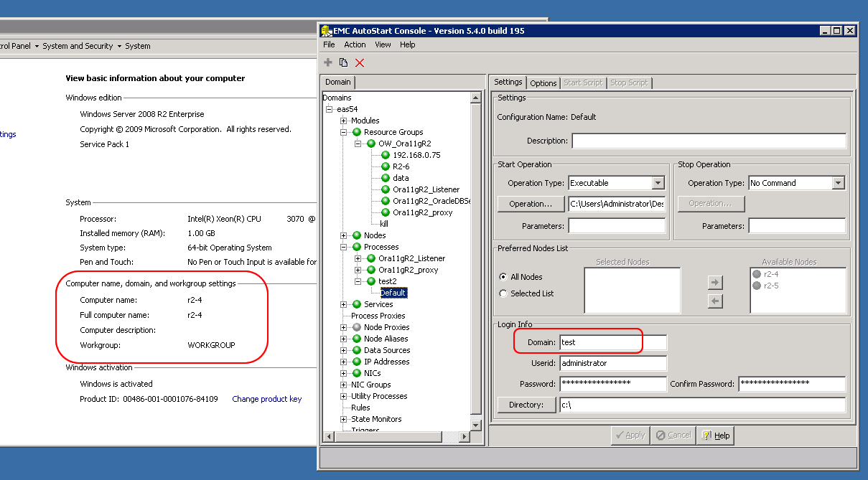Screen dimensions: 868x480
Task: Click gray node icon beside r2-5
Action: (757, 286)
